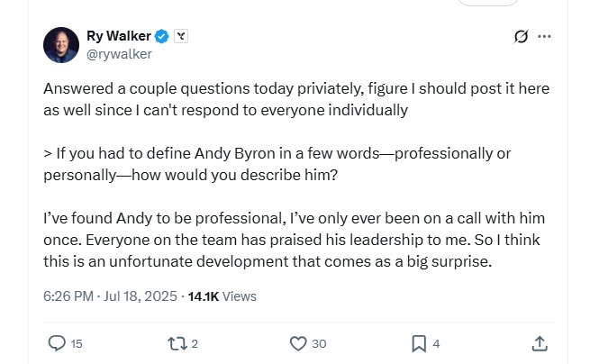Screen dimensions: 590x364
Task: View the 14.1K Views analytics
Action: [x=222, y=296]
